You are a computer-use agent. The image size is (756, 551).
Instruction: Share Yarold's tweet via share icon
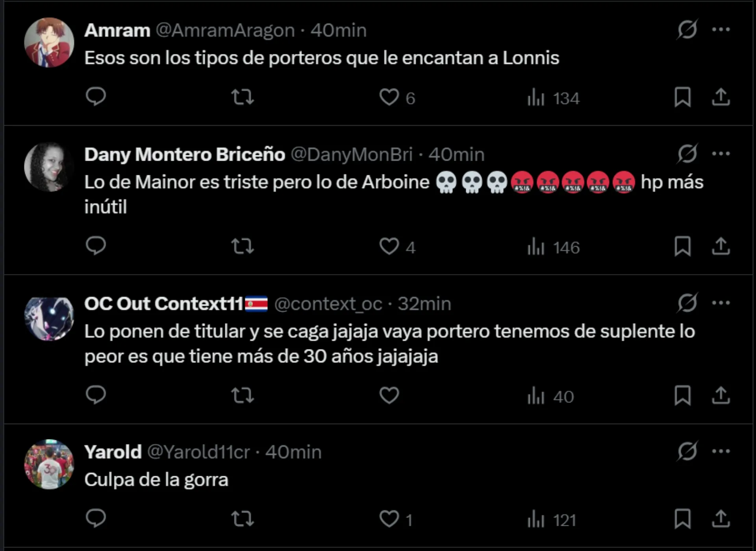[x=721, y=519]
